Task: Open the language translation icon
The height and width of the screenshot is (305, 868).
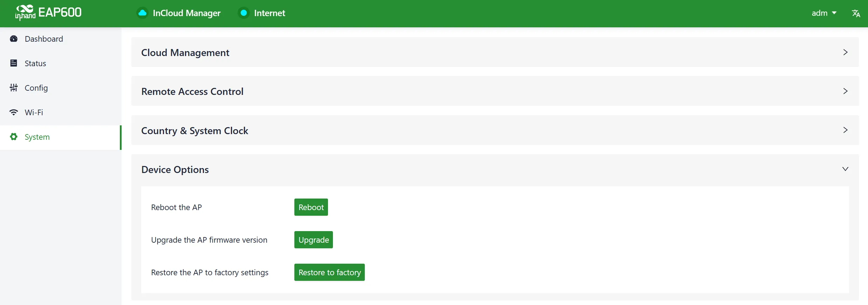Action: [856, 13]
